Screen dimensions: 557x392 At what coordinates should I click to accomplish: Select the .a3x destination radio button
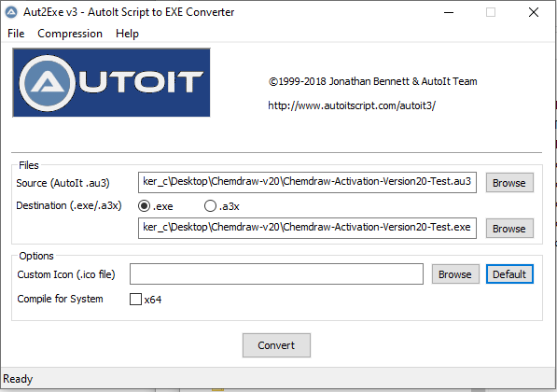point(210,205)
